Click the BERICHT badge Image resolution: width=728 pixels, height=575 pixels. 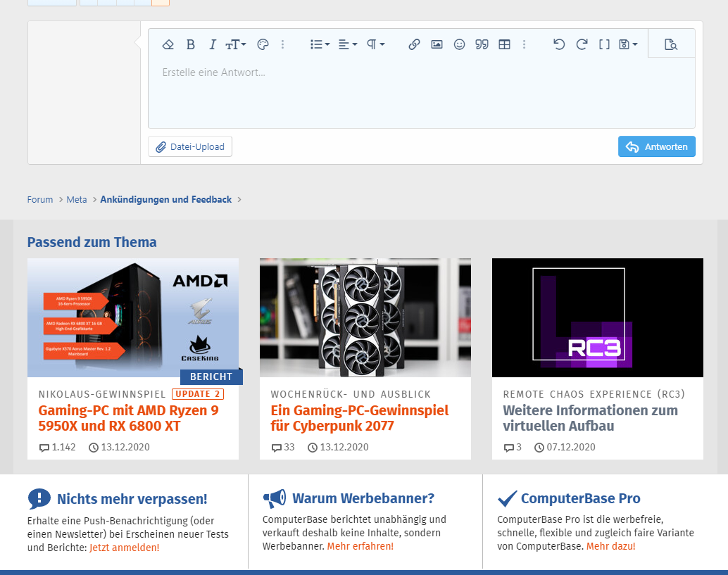click(211, 377)
